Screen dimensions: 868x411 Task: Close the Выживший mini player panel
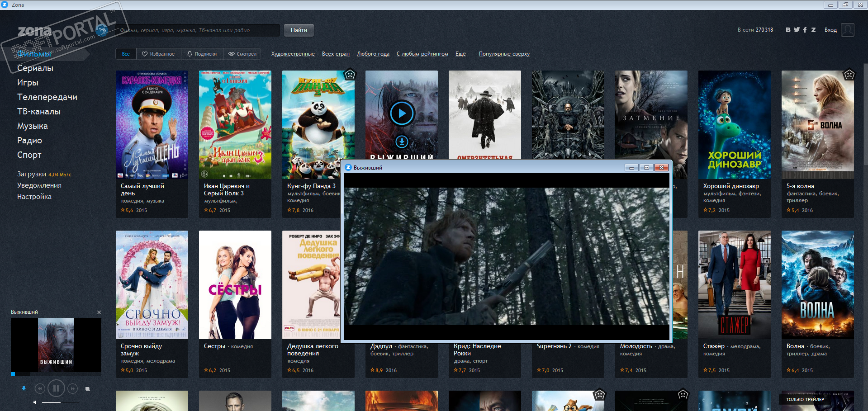pyautogui.click(x=99, y=312)
